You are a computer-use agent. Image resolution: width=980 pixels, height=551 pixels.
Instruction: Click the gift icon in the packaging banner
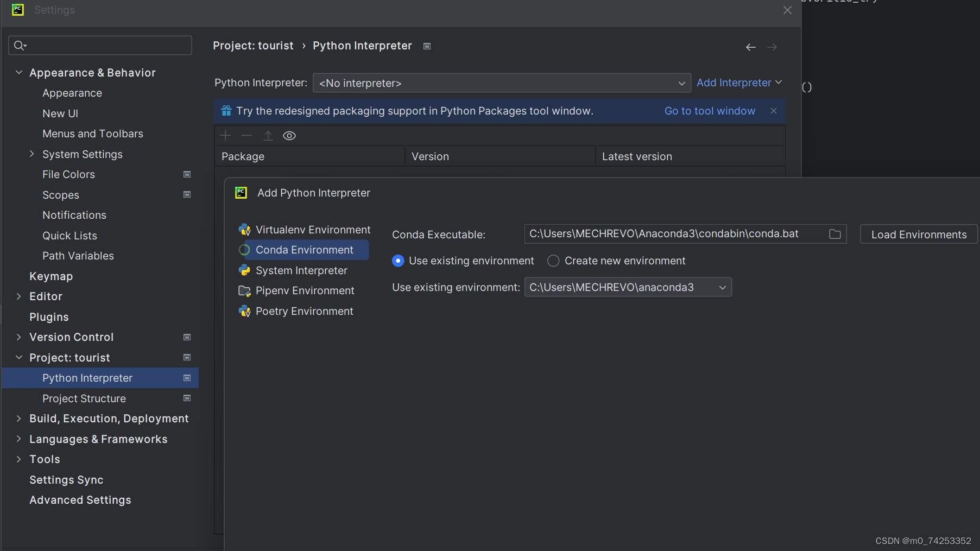[226, 111]
